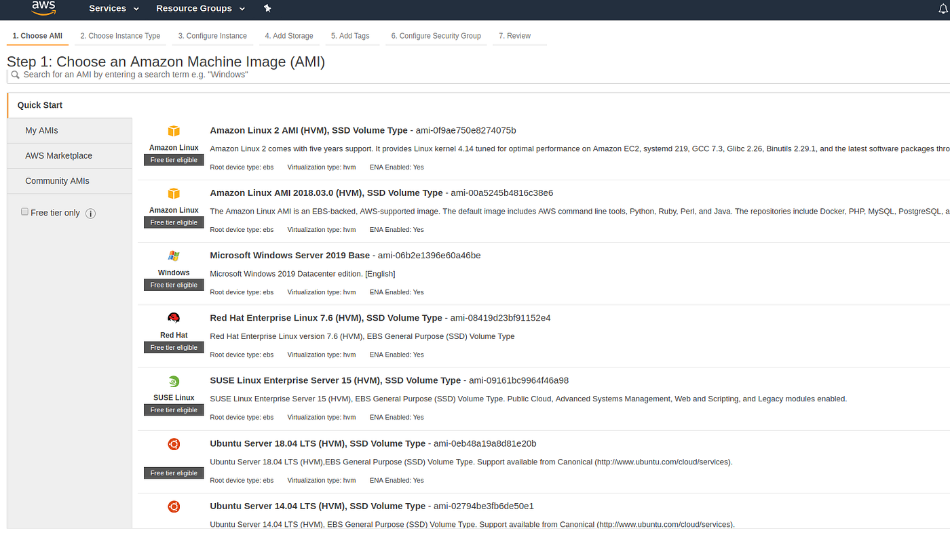Click the Windows flag icon
The image size is (950, 560).
(174, 256)
